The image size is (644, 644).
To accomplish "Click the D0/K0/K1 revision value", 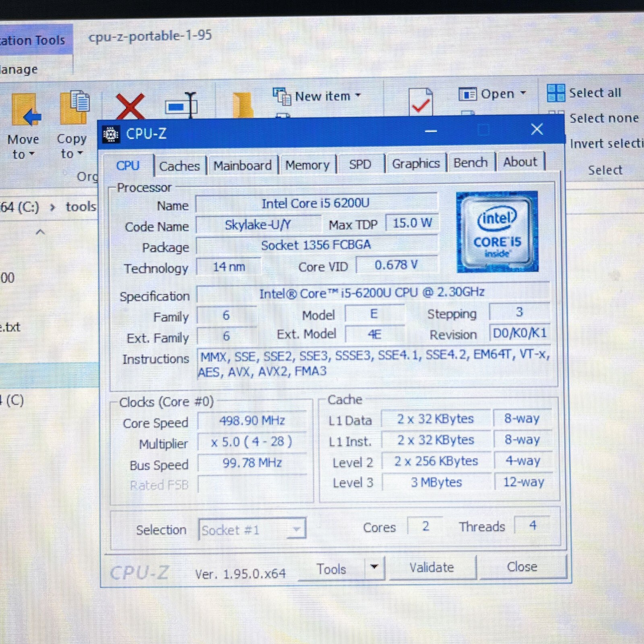I will coord(520,333).
